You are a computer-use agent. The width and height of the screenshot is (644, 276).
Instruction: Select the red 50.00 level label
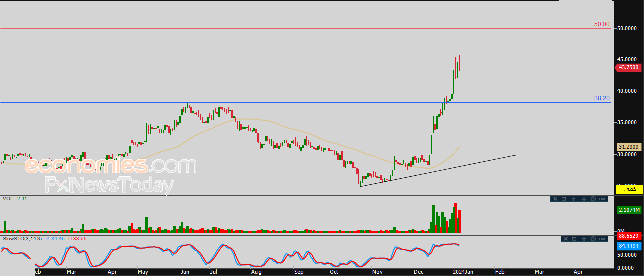[x=602, y=24]
